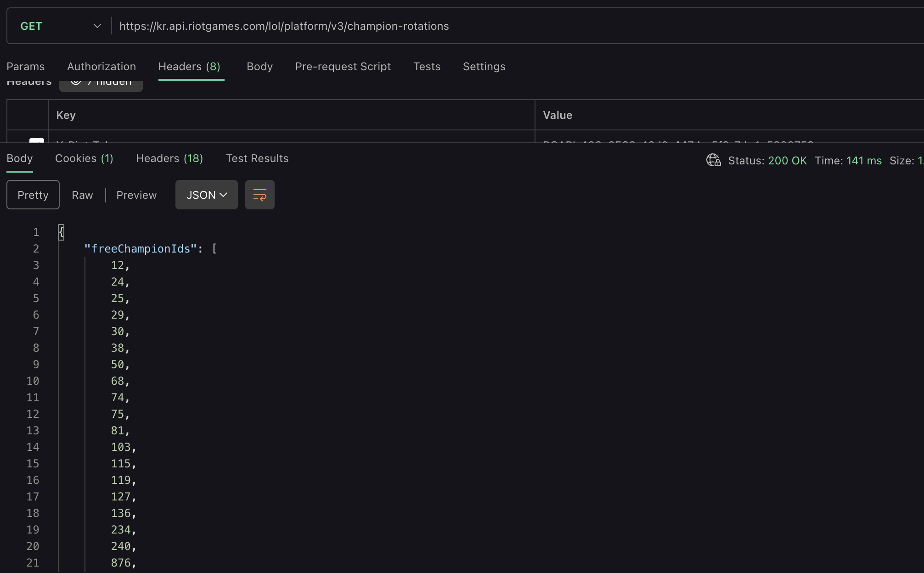Switch to the Tests tab

(427, 67)
